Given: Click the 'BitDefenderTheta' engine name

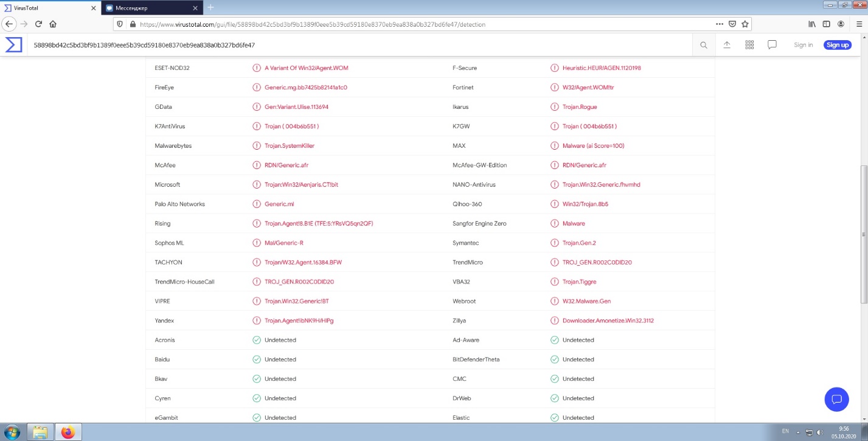Looking at the screenshot, I should (476, 359).
